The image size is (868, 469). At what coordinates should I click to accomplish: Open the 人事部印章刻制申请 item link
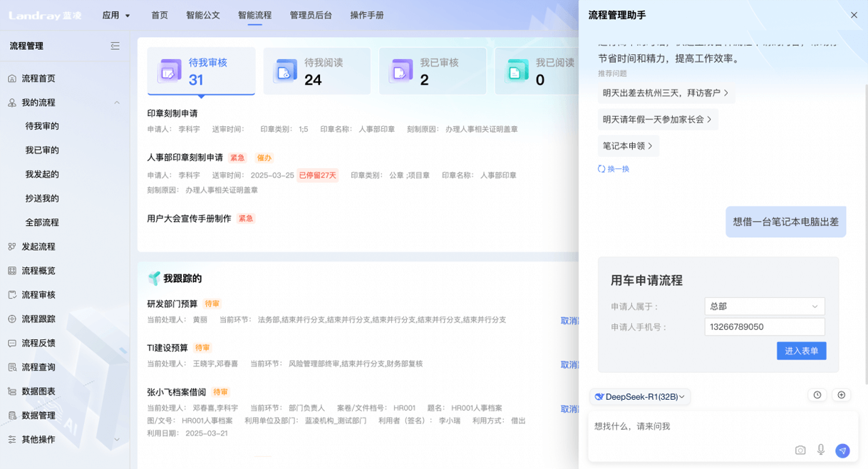tap(185, 158)
